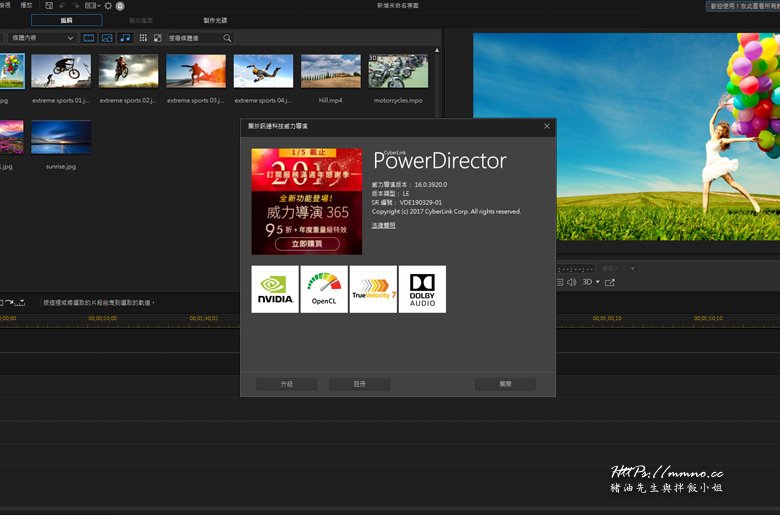Select the sunrise.jpg thumbnail

pyautogui.click(x=60, y=138)
